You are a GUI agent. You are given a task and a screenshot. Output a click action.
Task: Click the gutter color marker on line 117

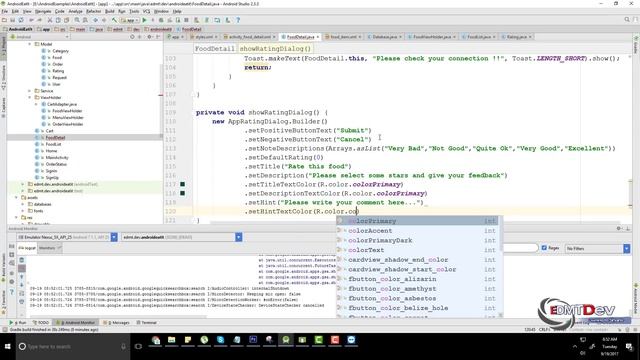(x=182, y=184)
